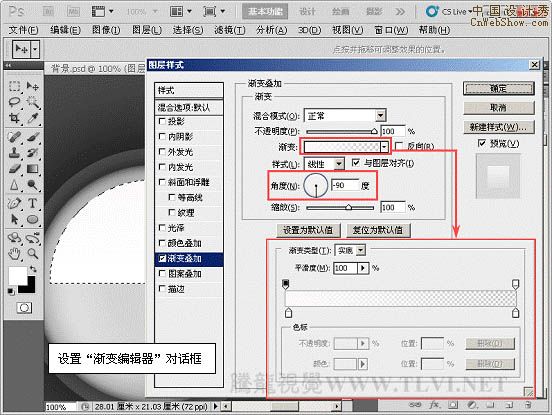The width and height of the screenshot is (552, 415).
Task: Expand the gradient picker dropdown arrow
Action: [x=384, y=146]
